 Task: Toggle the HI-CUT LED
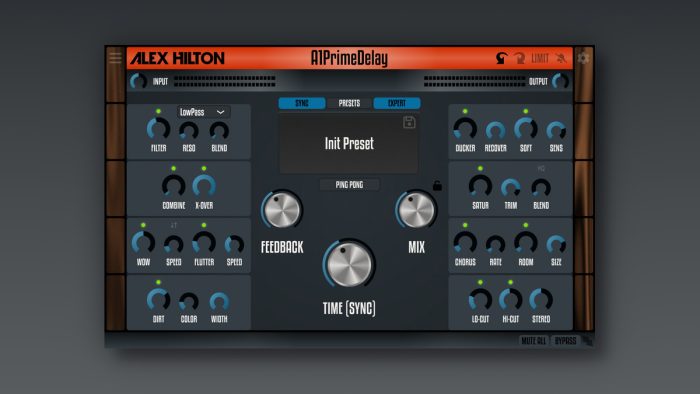511,282
